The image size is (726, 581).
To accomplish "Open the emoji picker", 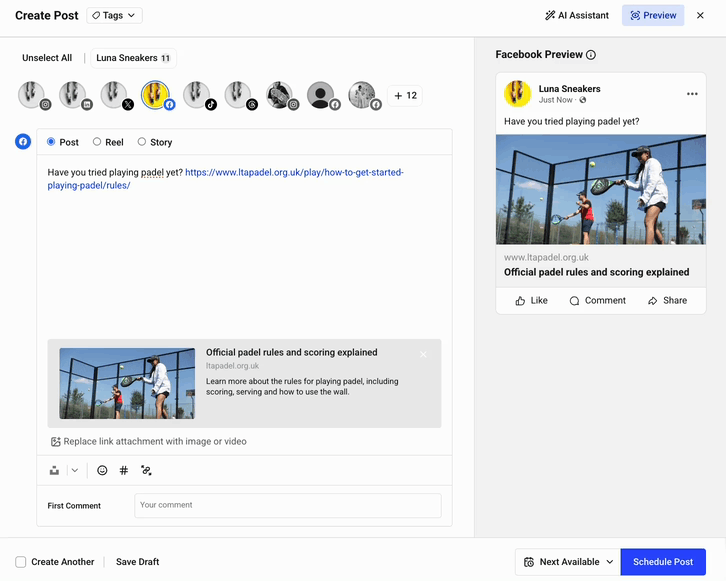I will coord(102,470).
